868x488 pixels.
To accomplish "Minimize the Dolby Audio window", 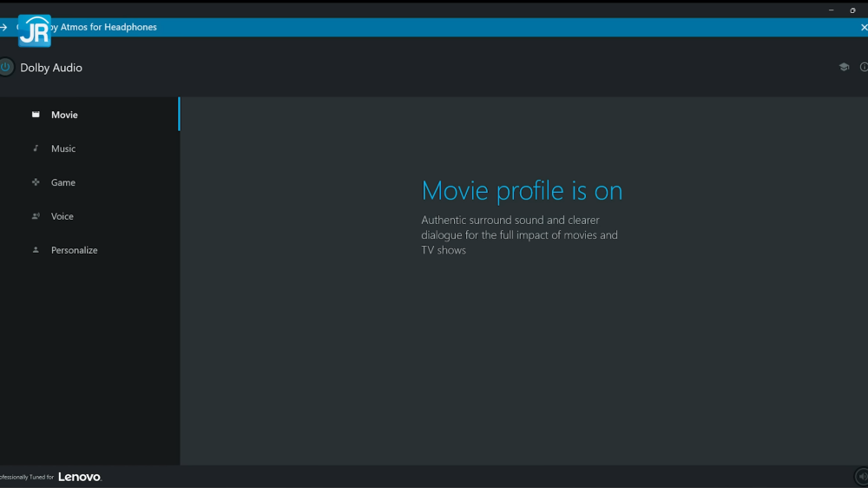I will 831,10.
